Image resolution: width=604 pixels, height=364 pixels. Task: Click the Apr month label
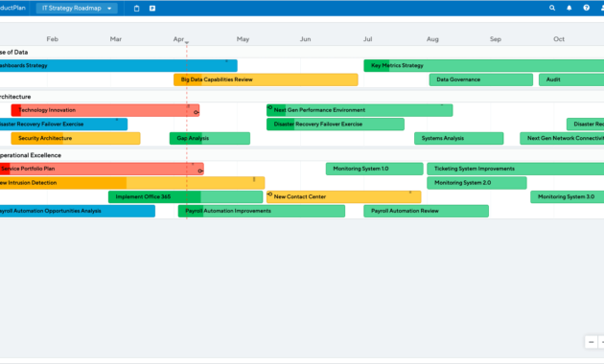coord(178,39)
